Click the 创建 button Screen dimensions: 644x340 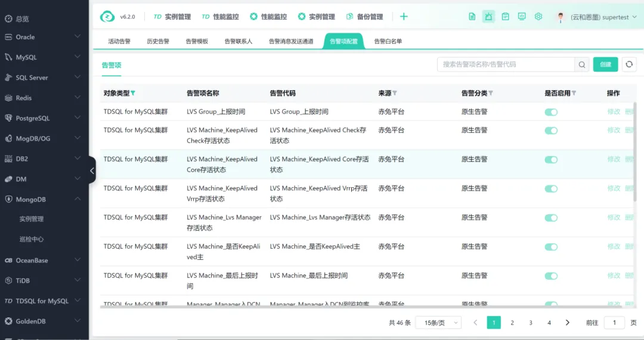pos(605,64)
